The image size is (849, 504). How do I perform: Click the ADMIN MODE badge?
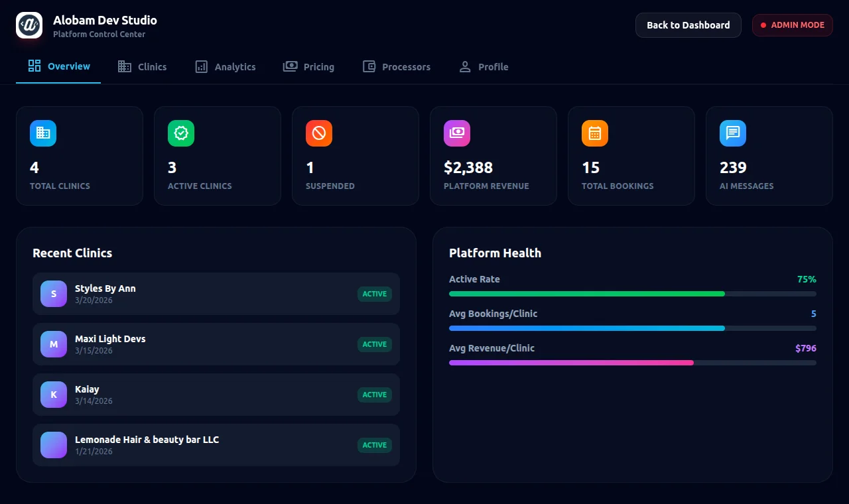tap(793, 25)
